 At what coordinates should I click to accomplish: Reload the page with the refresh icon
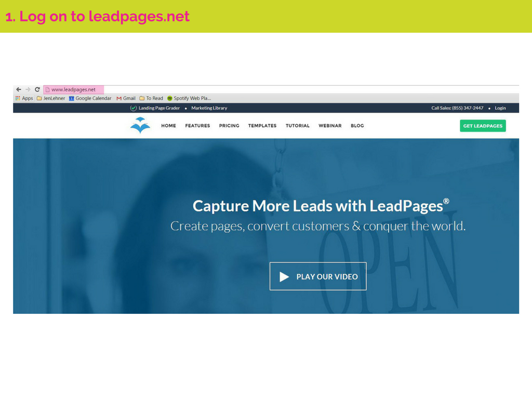coord(37,89)
